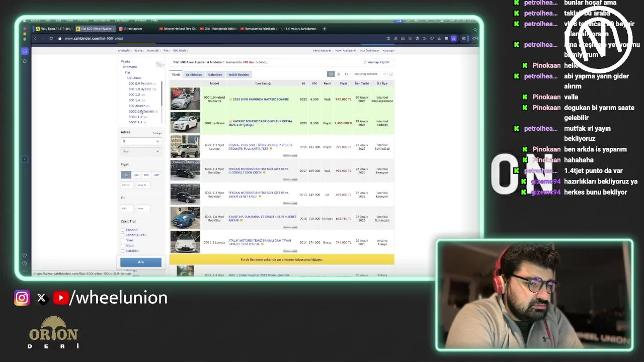Open listing 2023 SIFIR AYARINDA HATASIZ BOYASIZ
Screen dimensions: 644x362
pos(261,100)
